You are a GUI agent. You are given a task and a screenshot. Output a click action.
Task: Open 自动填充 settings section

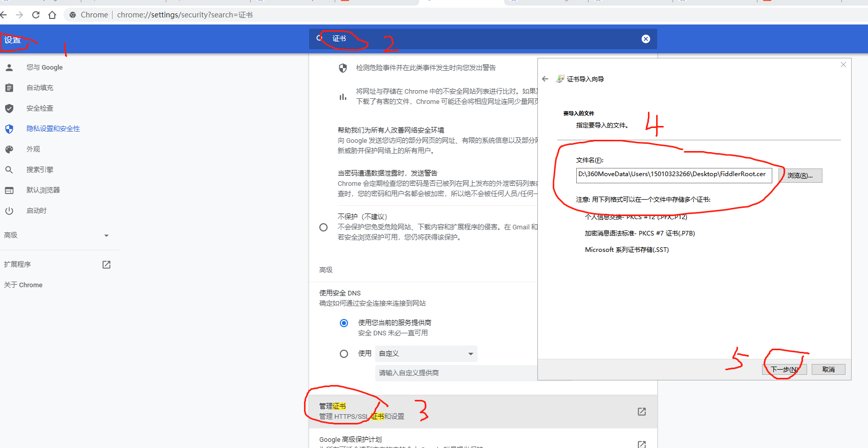40,88
